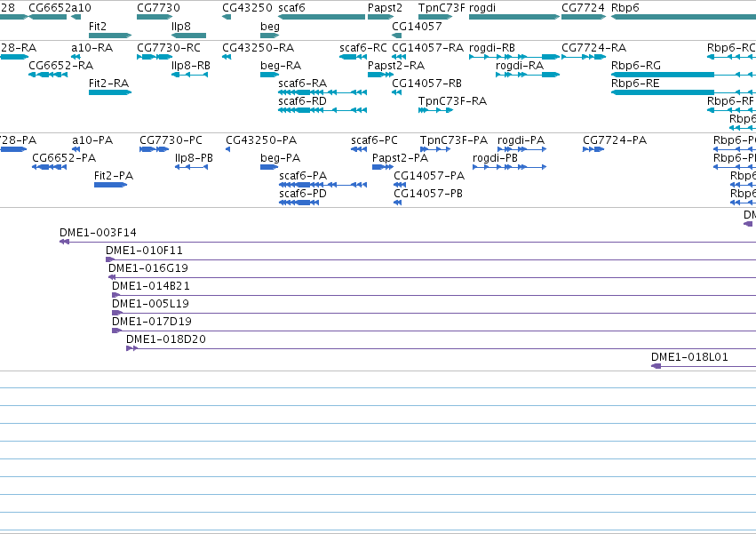Select BAC clone DME1-018D20

point(442,348)
